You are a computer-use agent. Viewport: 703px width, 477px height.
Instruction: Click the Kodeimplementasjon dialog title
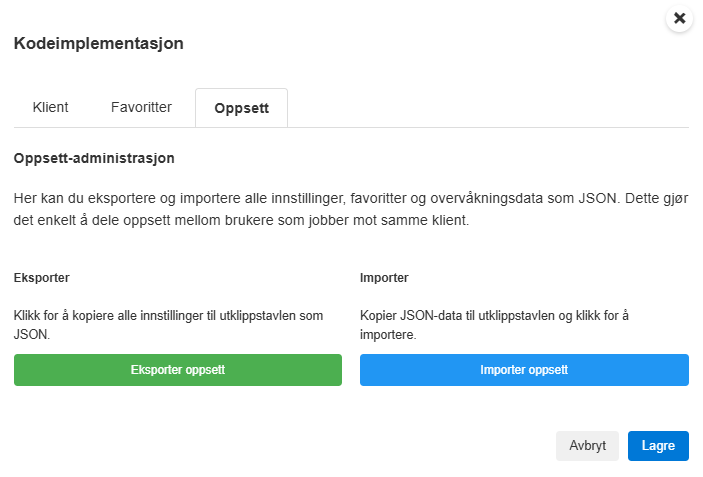99,43
